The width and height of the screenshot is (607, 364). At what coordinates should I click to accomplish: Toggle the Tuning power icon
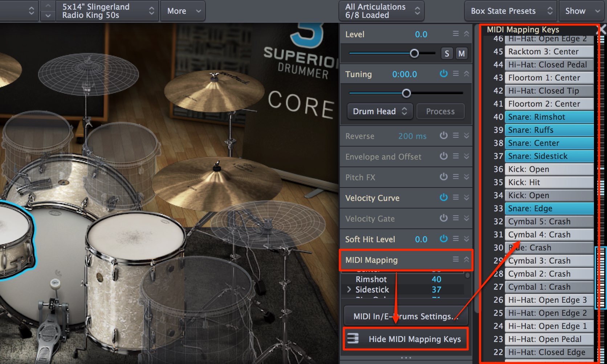(x=444, y=74)
